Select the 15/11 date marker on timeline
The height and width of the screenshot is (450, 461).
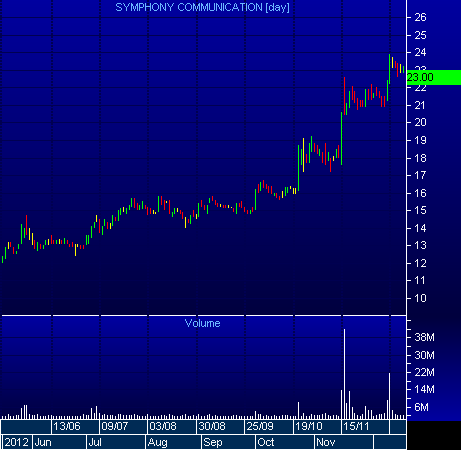tap(356, 426)
